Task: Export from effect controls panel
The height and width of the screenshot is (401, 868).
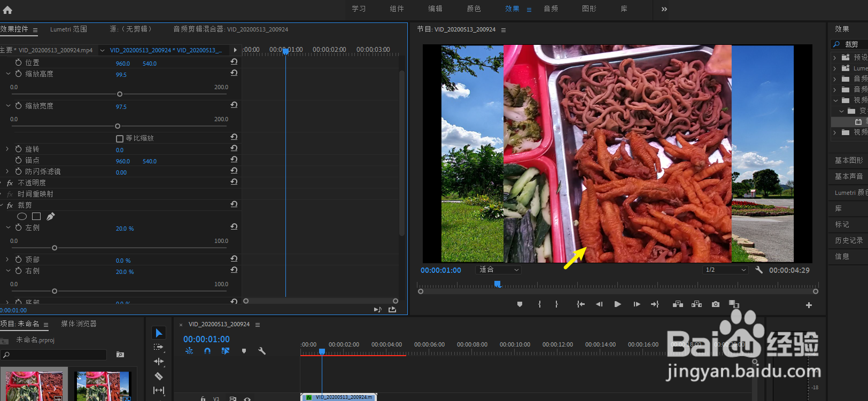Action: (x=392, y=309)
